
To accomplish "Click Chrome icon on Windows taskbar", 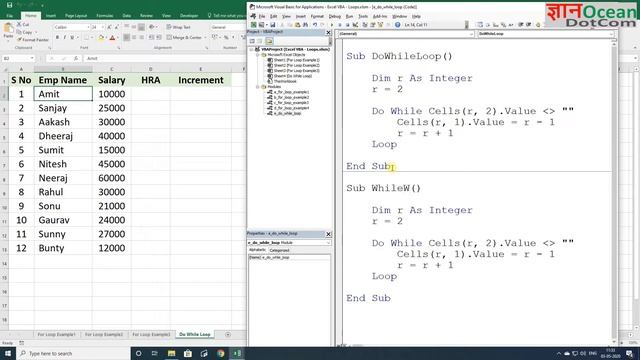I will [221, 353].
